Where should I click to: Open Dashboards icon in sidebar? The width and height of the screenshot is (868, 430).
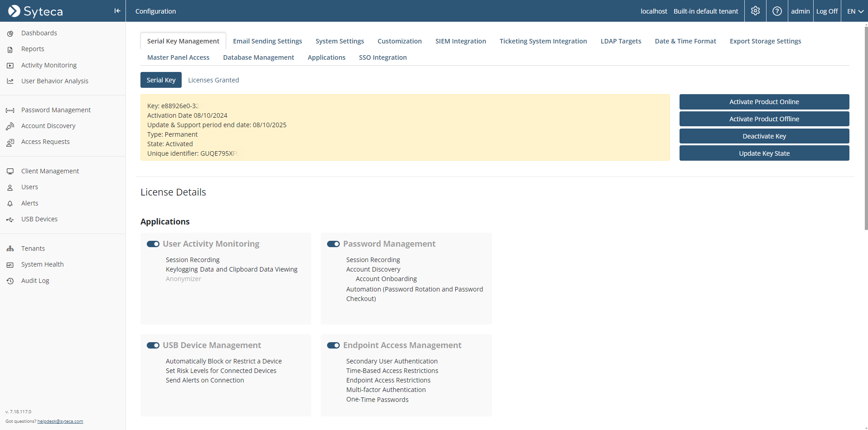[10, 33]
